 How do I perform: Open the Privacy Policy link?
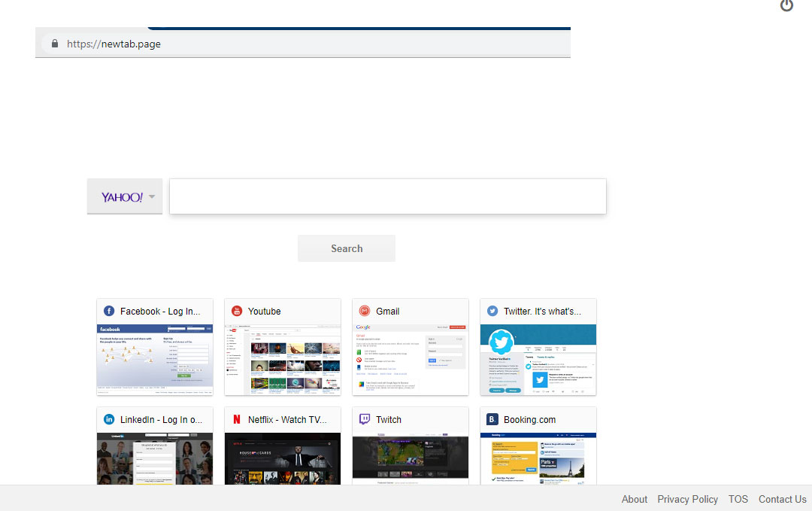[x=687, y=499]
